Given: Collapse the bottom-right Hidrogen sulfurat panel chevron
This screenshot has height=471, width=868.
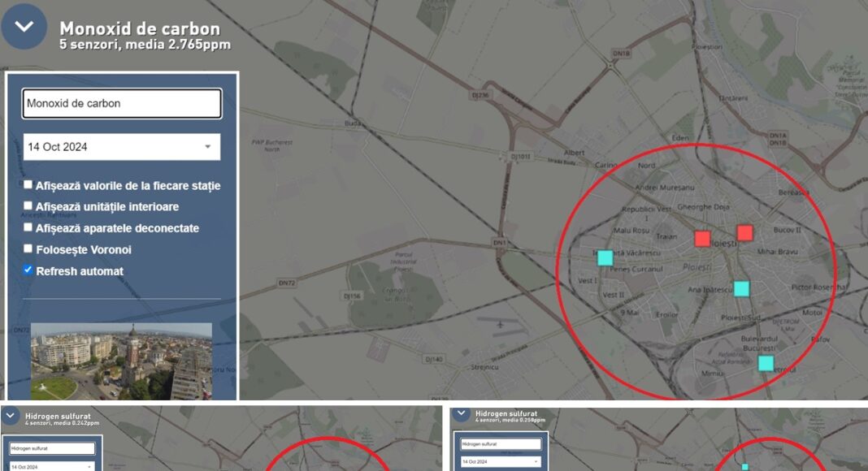Looking at the screenshot, I should click(460, 413).
